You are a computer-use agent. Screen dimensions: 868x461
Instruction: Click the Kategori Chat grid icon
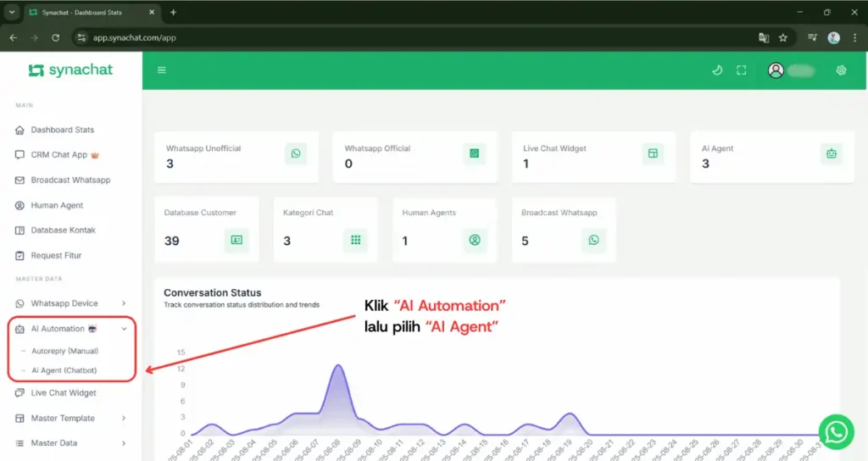coord(355,240)
